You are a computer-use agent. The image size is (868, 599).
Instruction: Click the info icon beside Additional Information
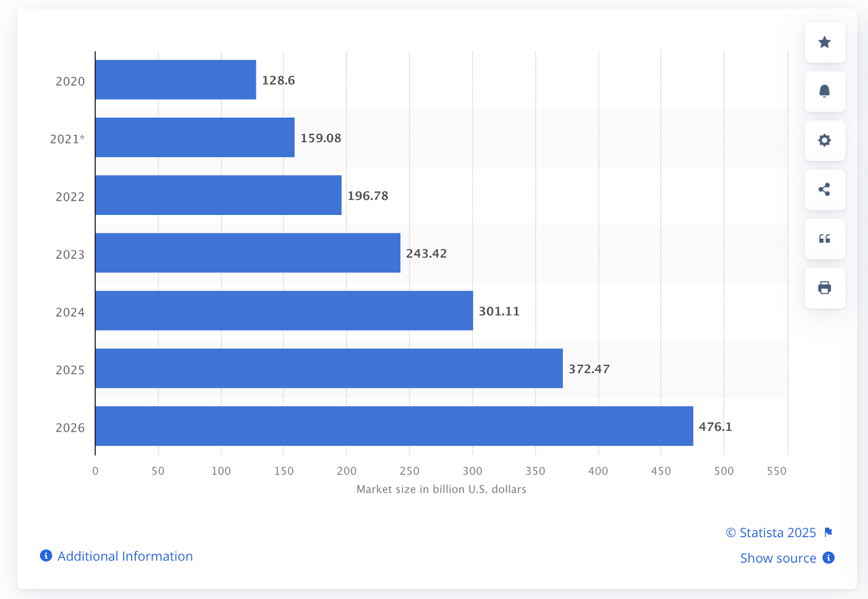click(x=46, y=556)
